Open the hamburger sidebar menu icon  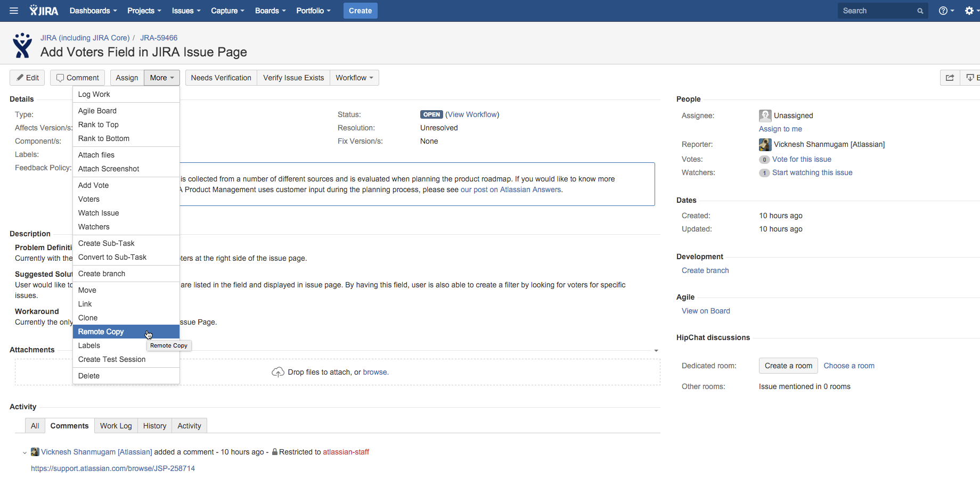(x=14, y=11)
